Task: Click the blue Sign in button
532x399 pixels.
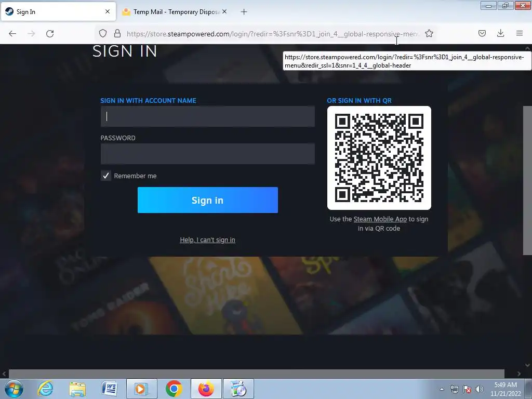Action: (x=208, y=200)
